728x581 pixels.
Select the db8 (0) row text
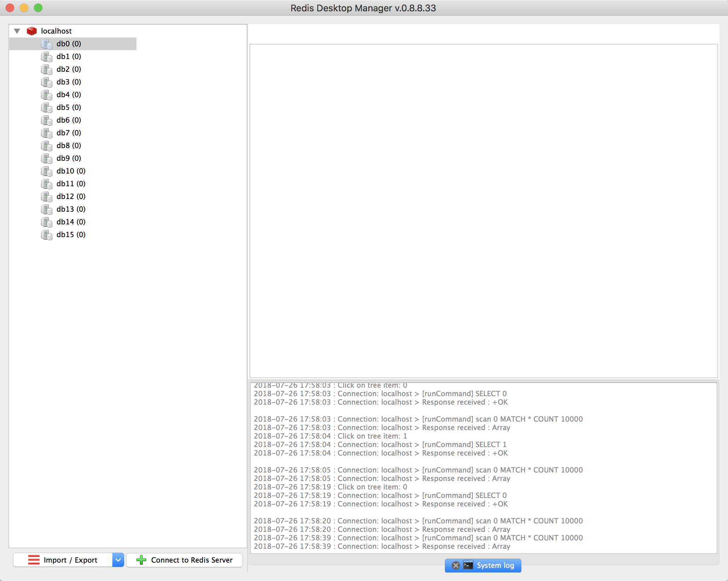click(69, 146)
